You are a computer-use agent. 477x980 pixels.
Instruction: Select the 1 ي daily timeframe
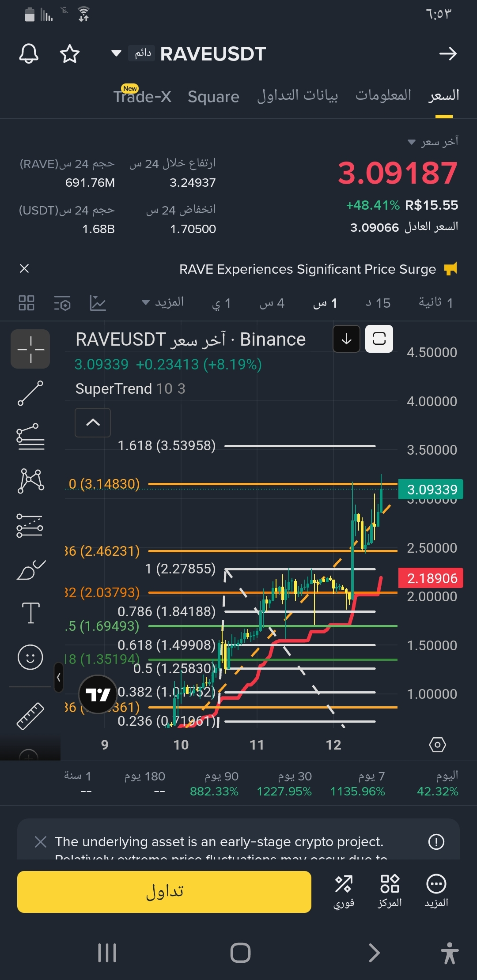221,303
